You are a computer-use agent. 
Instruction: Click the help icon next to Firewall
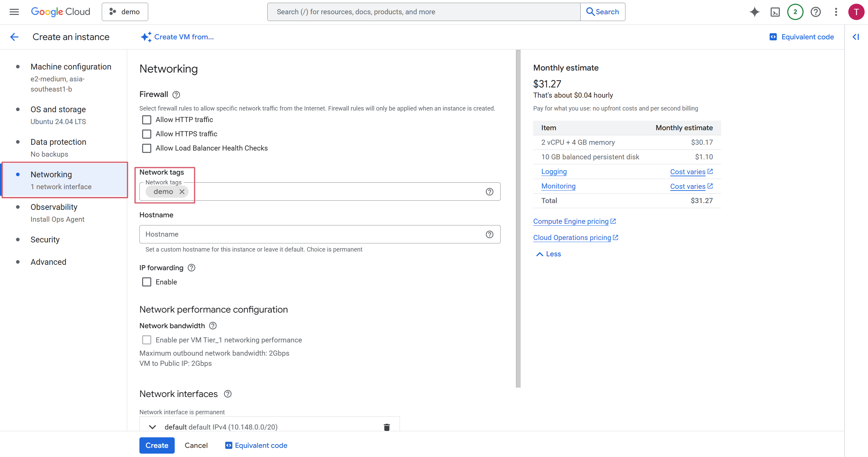pyautogui.click(x=176, y=95)
